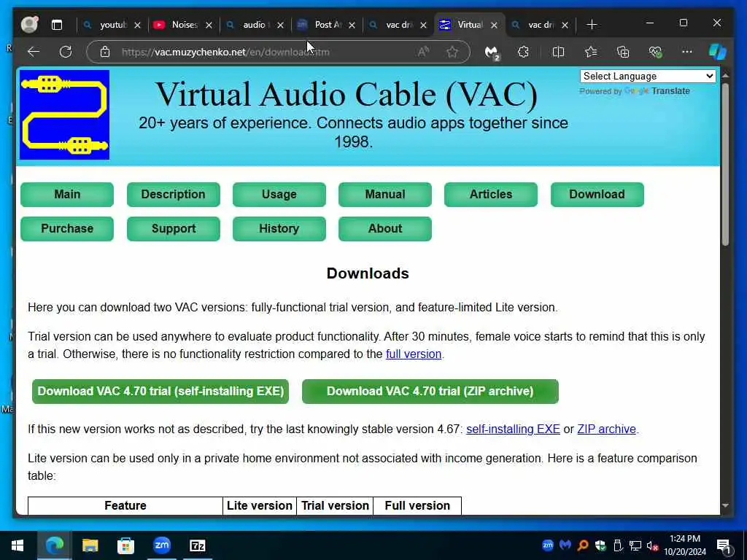The image size is (747, 560).
Task: Open the History page button
Action: pyautogui.click(x=279, y=228)
